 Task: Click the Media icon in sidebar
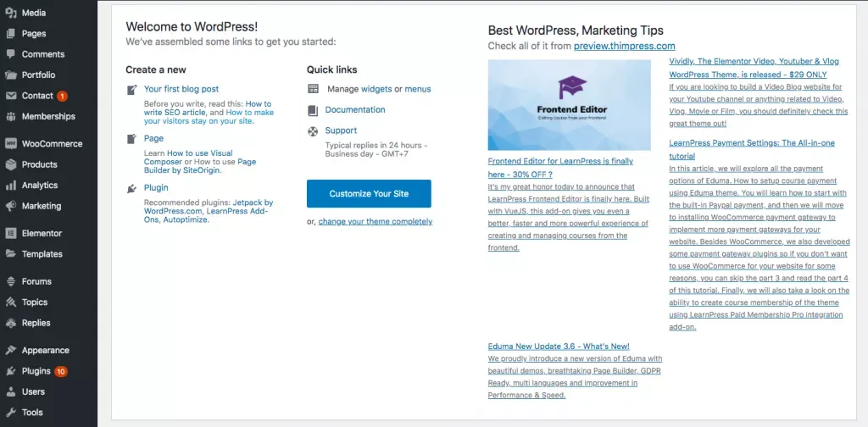point(10,13)
